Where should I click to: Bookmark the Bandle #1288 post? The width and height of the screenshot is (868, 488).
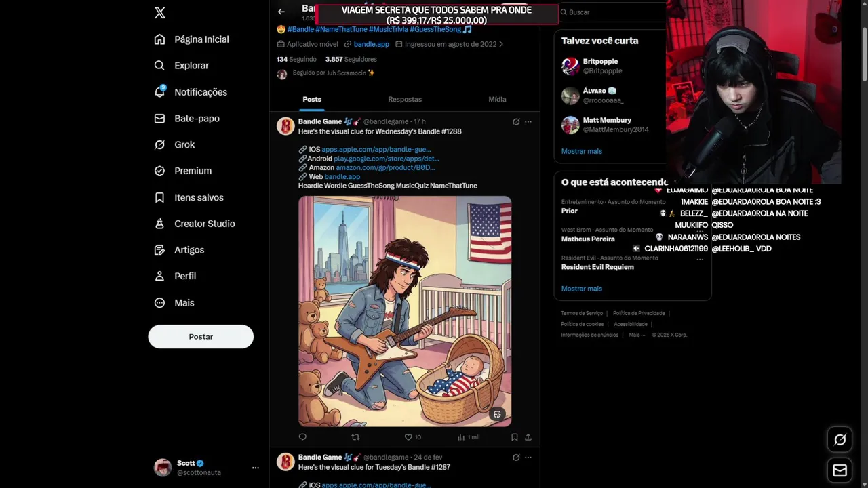click(515, 437)
